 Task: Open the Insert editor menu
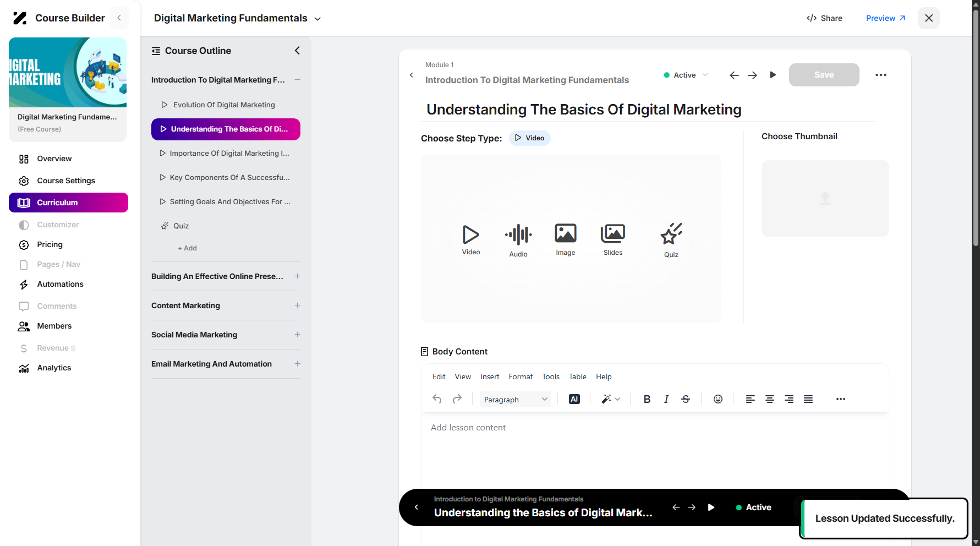tap(490, 376)
